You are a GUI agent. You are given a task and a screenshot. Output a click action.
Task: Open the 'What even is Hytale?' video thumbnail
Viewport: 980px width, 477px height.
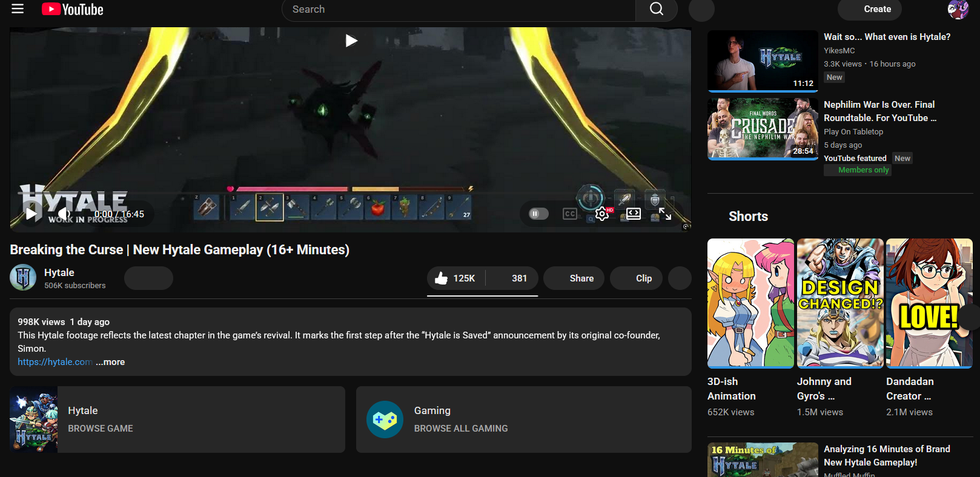click(x=763, y=61)
